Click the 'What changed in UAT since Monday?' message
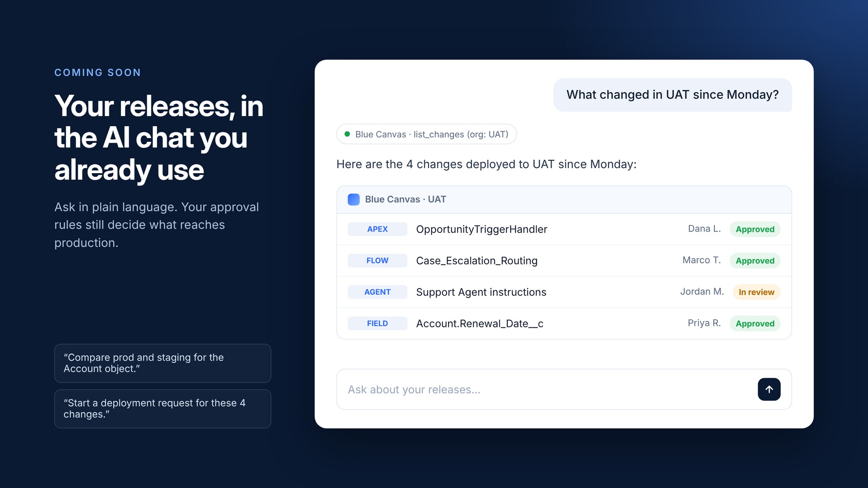This screenshot has width=868, height=488. [672, 95]
